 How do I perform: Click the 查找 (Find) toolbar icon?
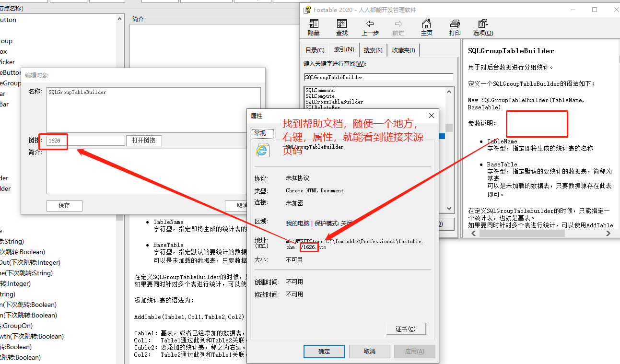click(342, 28)
